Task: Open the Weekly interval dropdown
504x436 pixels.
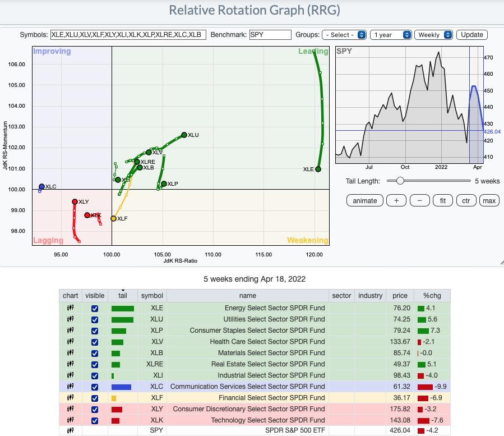Action: (434, 35)
